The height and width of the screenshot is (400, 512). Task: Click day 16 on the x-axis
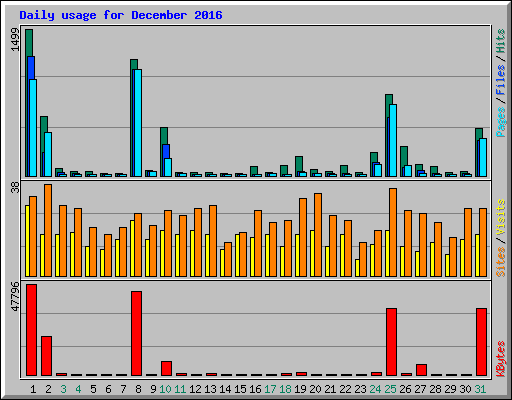[x=255, y=389]
